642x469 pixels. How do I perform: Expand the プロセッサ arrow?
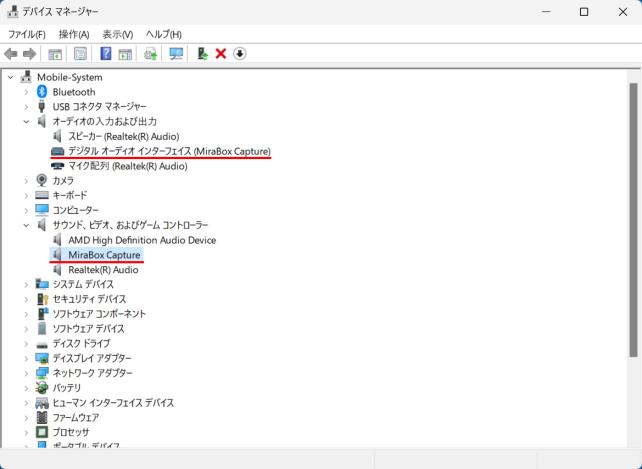click(x=27, y=432)
